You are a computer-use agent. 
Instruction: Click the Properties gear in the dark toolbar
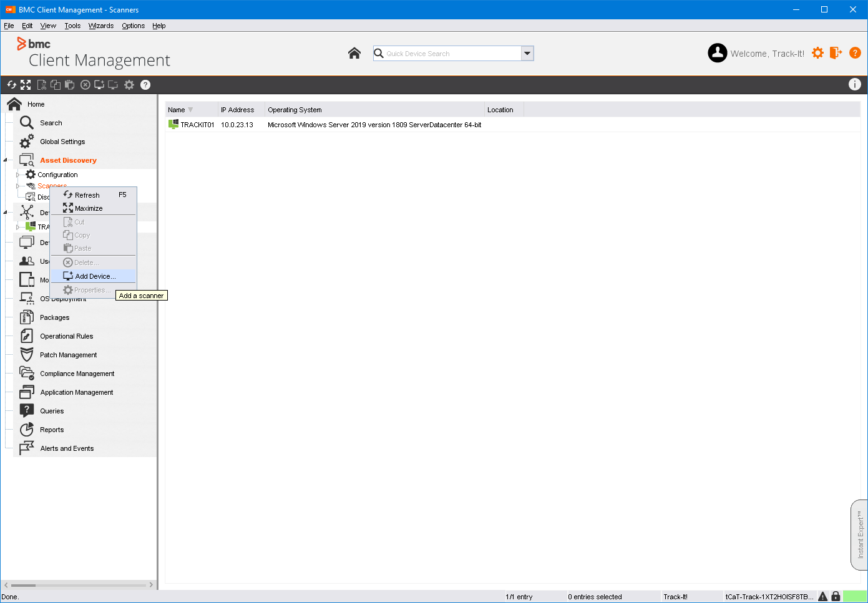click(x=129, y=85)
